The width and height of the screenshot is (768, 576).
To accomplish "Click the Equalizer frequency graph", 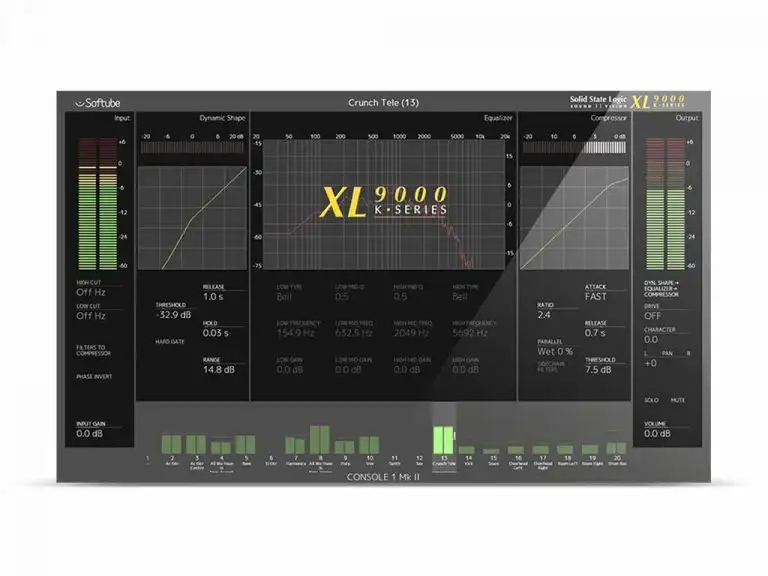I will click(384, 205).
